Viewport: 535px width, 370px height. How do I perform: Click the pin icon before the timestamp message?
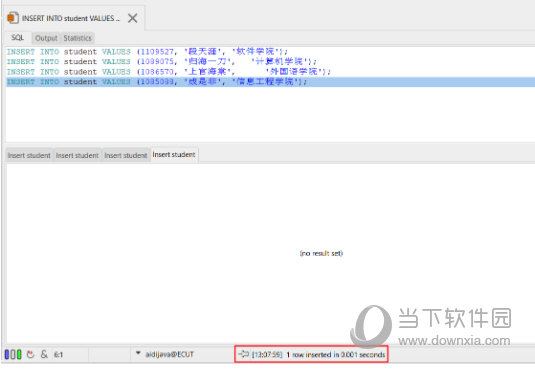tap(243, 354)
